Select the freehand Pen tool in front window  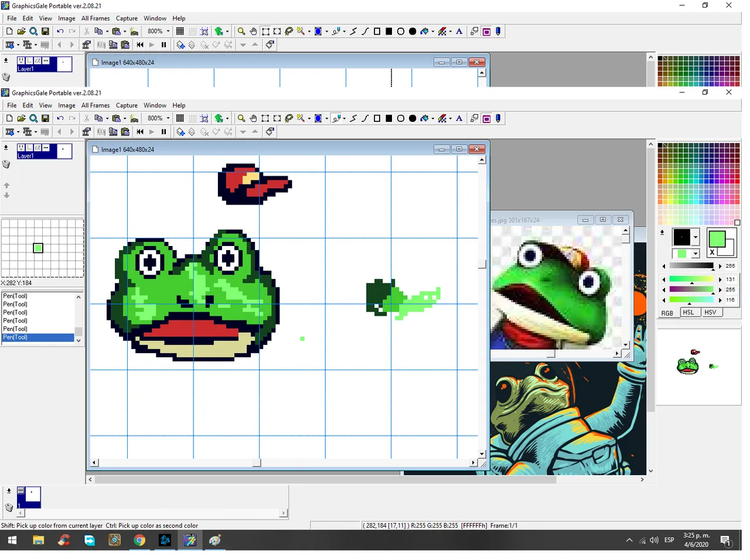(336, 118)
